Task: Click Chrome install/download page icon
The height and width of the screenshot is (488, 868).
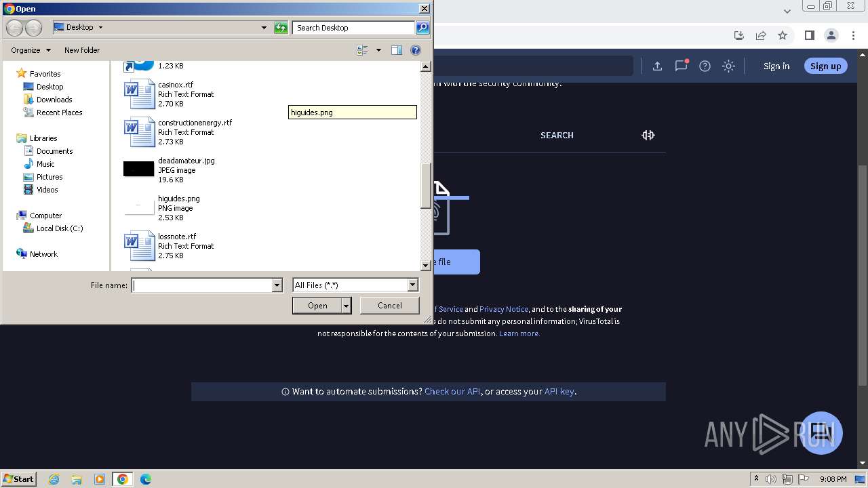Action: pyautogui.click(x=739, y=35)
